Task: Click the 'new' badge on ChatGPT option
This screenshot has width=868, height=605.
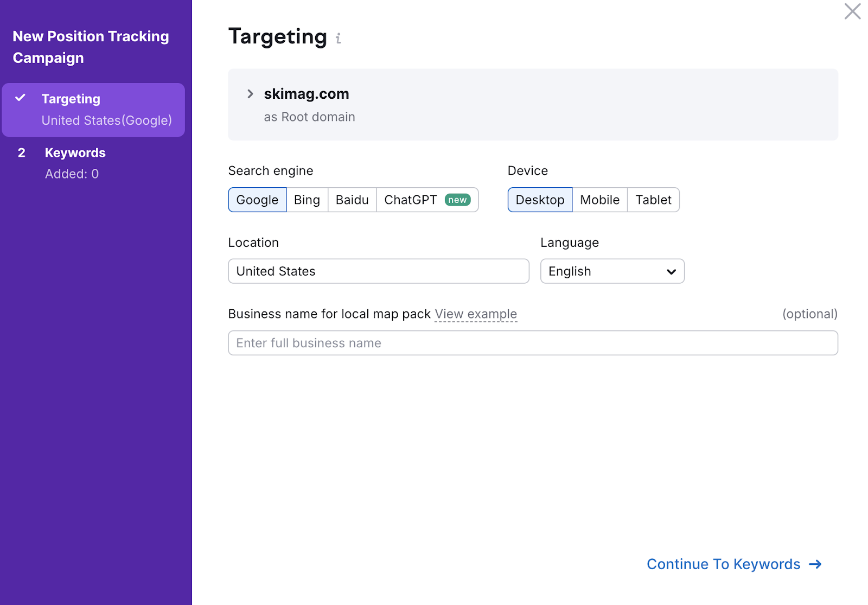Action: coord(457,199)
